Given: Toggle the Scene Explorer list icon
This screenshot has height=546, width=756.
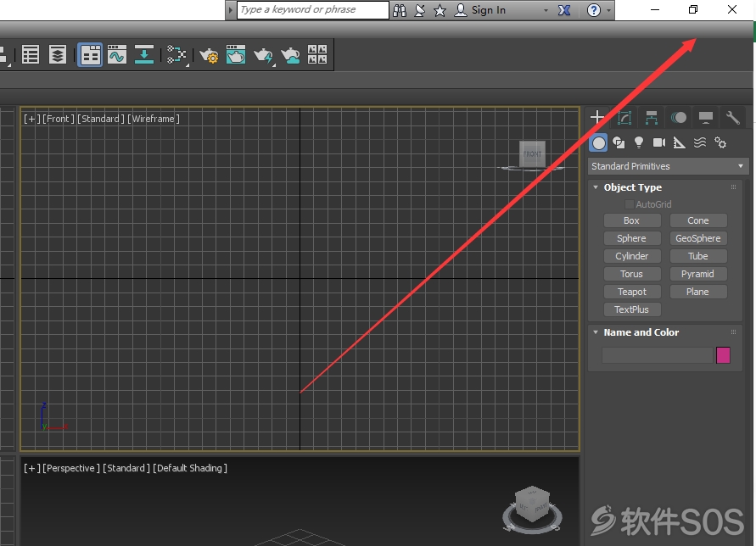Looking at the screenshot, I should (31, 55).
